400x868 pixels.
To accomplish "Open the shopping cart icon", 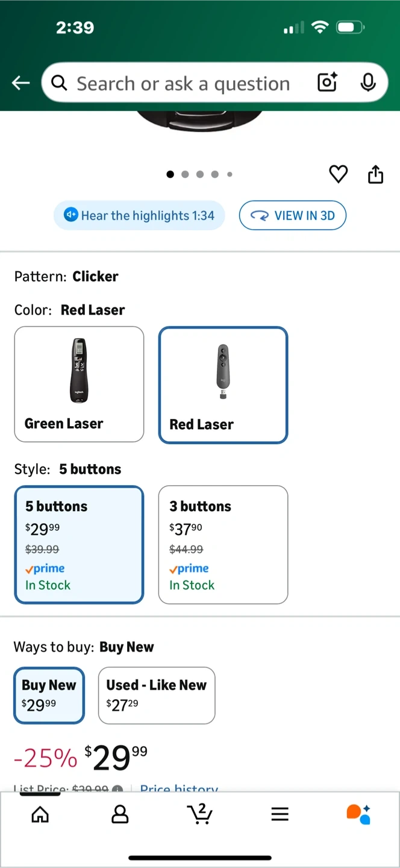I will coord(199,814).
